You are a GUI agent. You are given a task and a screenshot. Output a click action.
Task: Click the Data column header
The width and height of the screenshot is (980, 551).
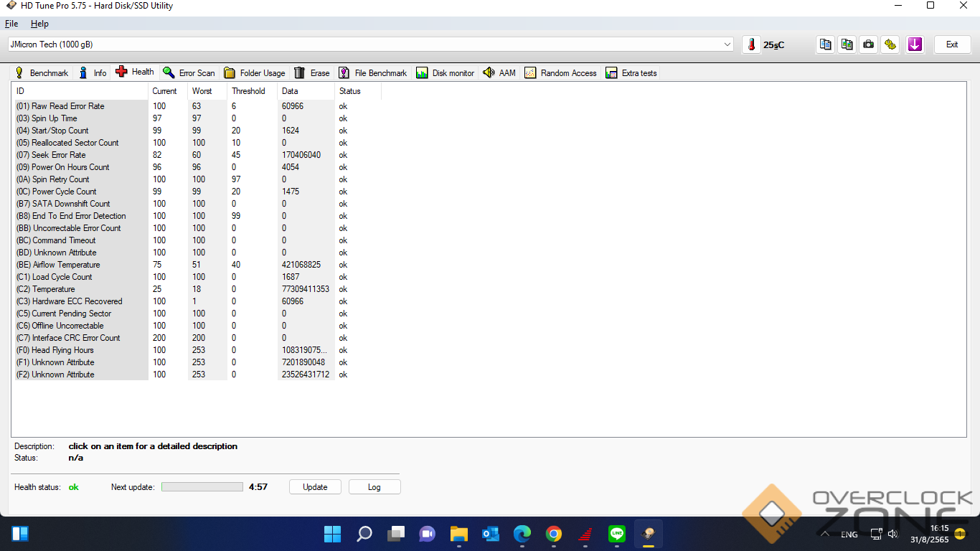[x=306, y=91]
